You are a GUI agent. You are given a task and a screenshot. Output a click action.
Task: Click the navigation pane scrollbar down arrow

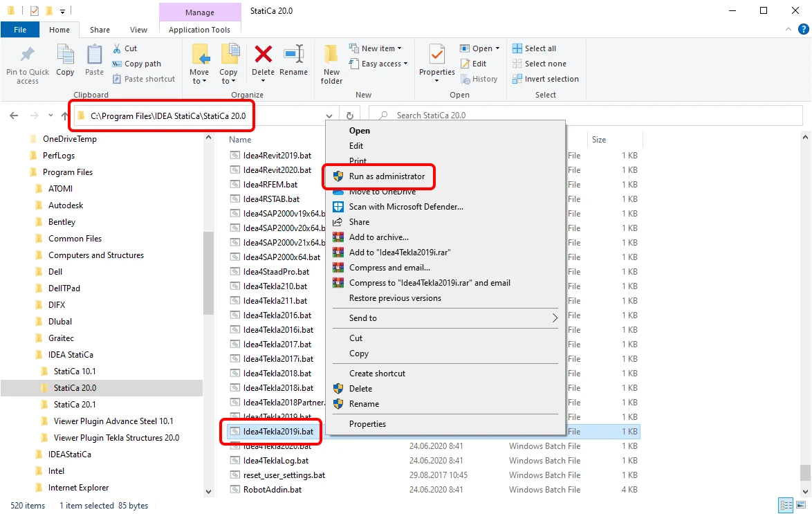pos(208,492)
